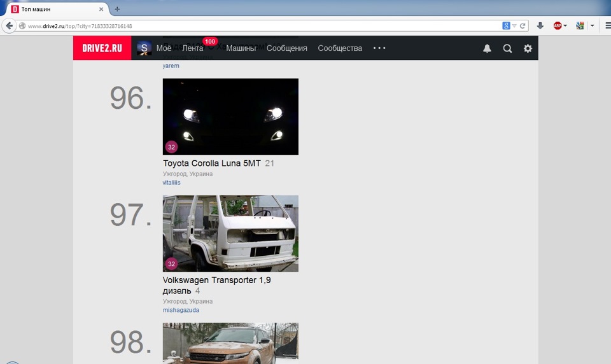Open a new tab with plus button
The height and width of the screenshot is (364, 611).
point(117,9)
